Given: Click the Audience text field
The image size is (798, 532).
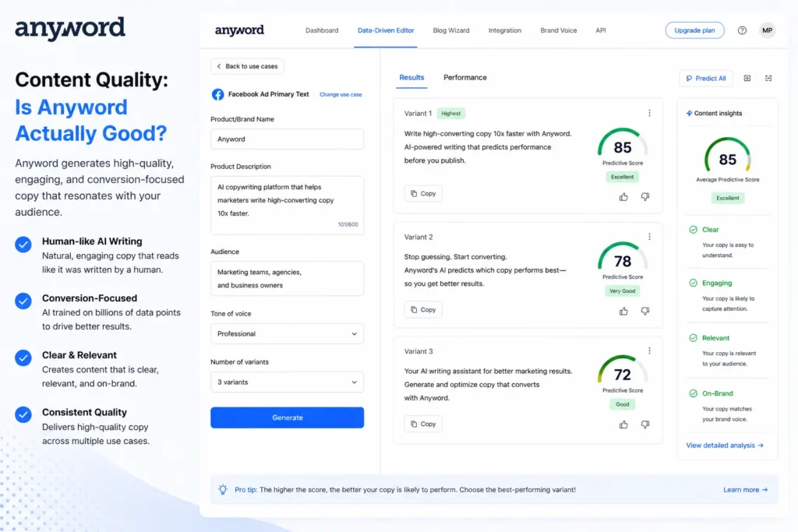Looking at the screenshot, I should [287, 278].
